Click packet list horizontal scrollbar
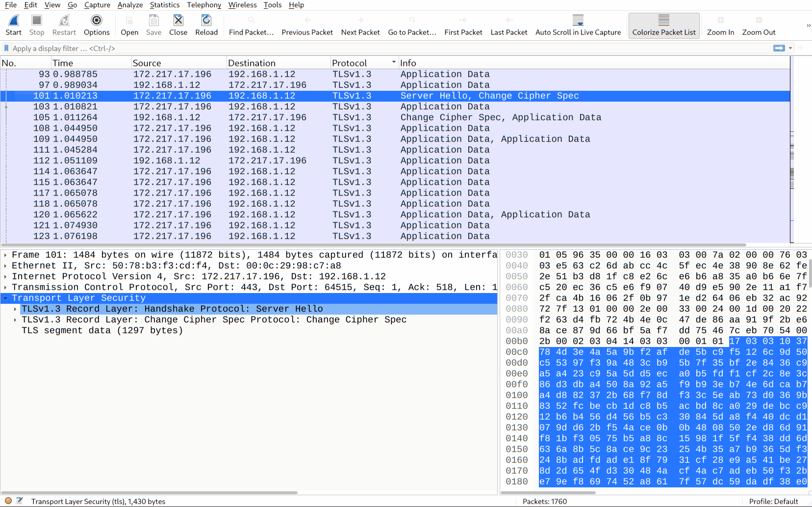Viewport: 812px width, 507px height. click(x=374, y=244)
